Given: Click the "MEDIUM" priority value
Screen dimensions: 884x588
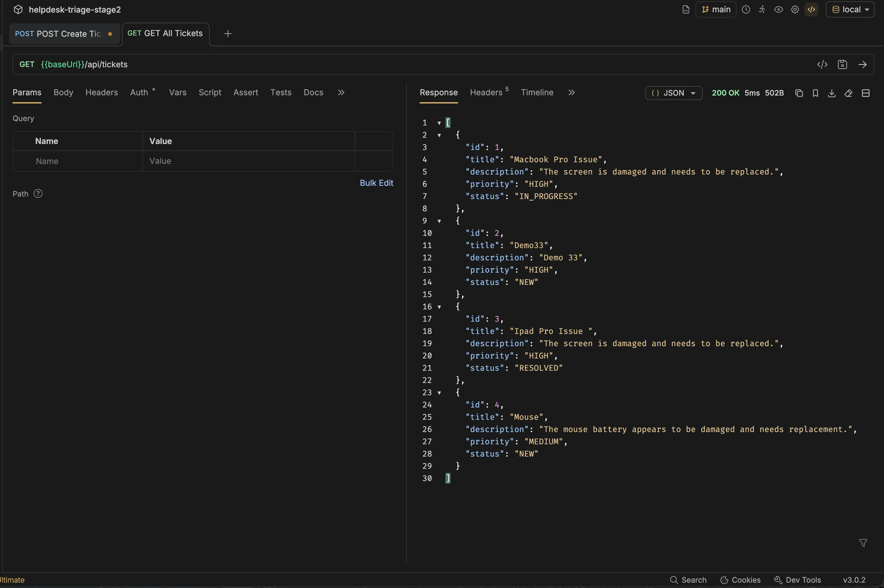Looking at the screenshot, I should [544, 442].
